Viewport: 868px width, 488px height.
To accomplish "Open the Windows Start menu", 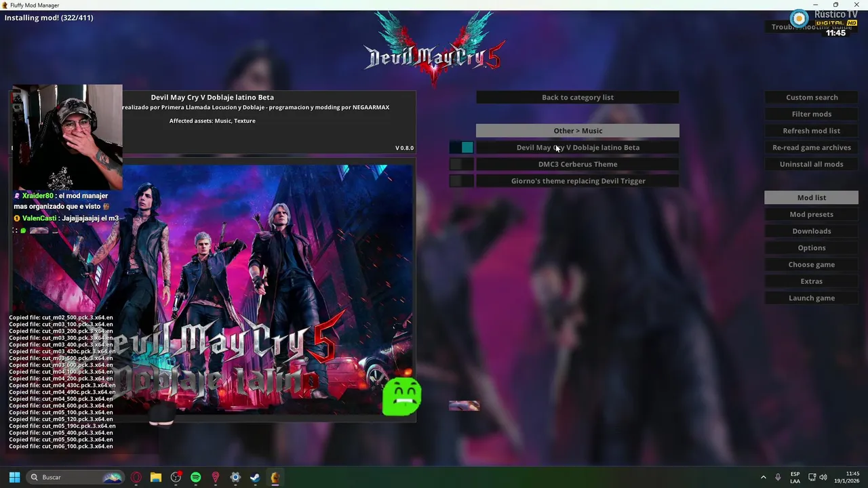I will pos(14,477).
